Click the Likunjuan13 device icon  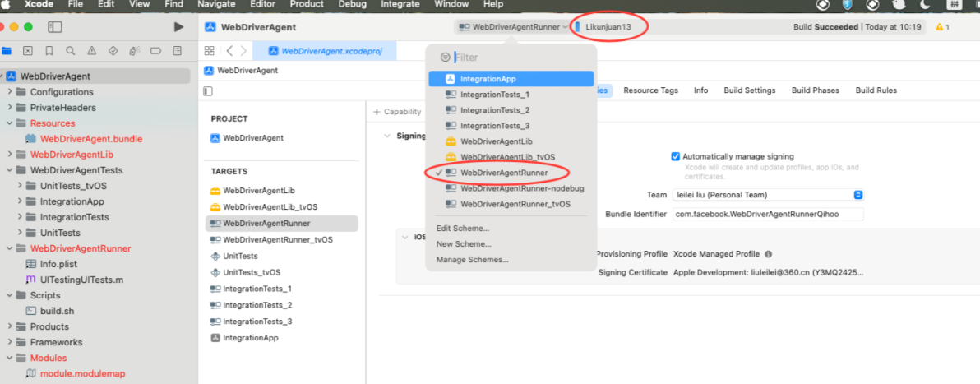pos(577,27)
